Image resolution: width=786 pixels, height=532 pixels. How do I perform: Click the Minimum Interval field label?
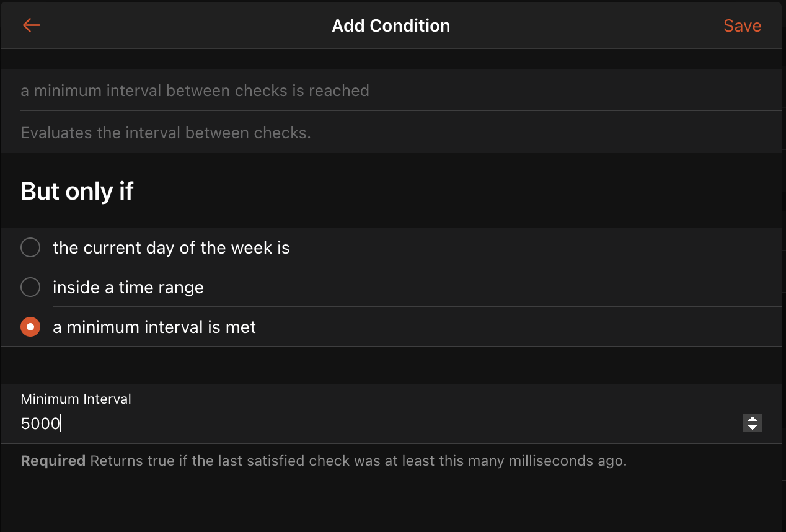click(76, 399)
